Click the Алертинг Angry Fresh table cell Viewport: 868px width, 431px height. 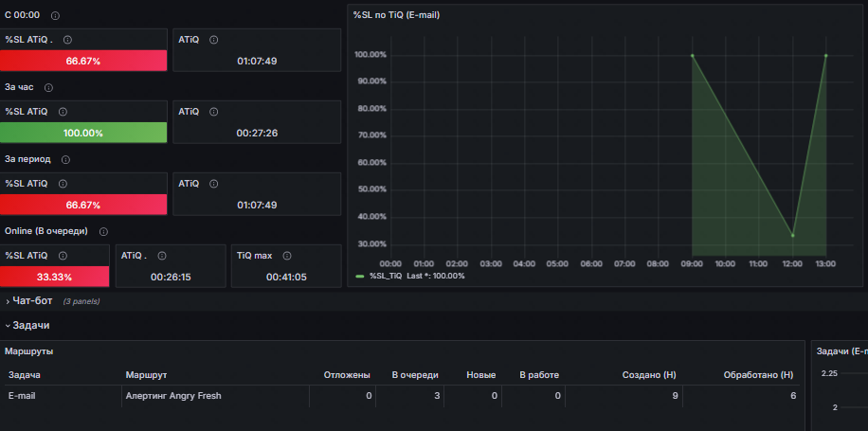173,396
